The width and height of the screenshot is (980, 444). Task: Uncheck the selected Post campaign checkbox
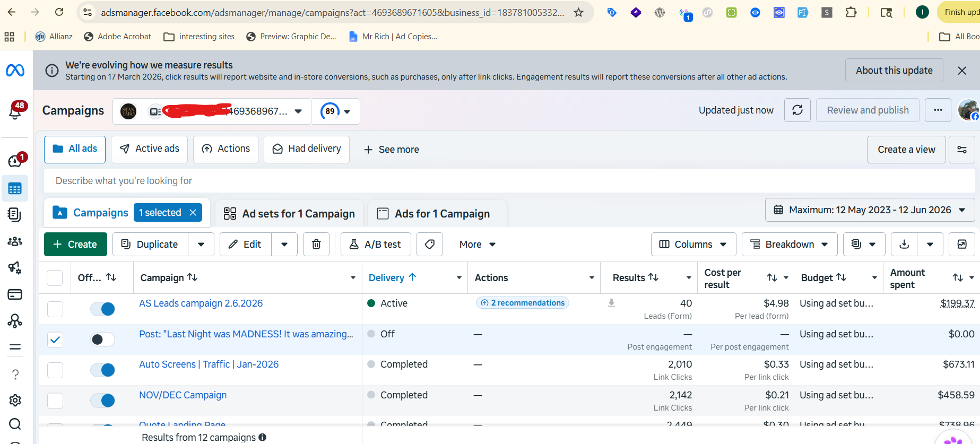[x=55, y=339]
